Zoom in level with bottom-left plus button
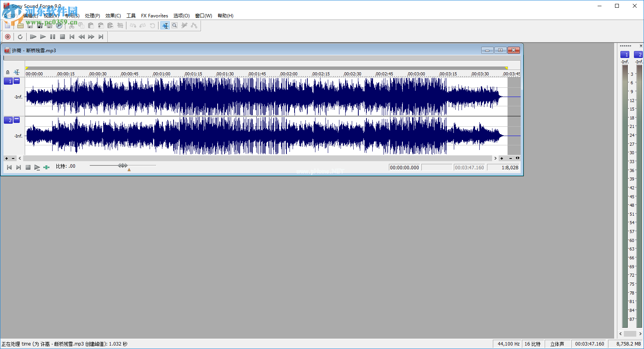 point(7,158)
